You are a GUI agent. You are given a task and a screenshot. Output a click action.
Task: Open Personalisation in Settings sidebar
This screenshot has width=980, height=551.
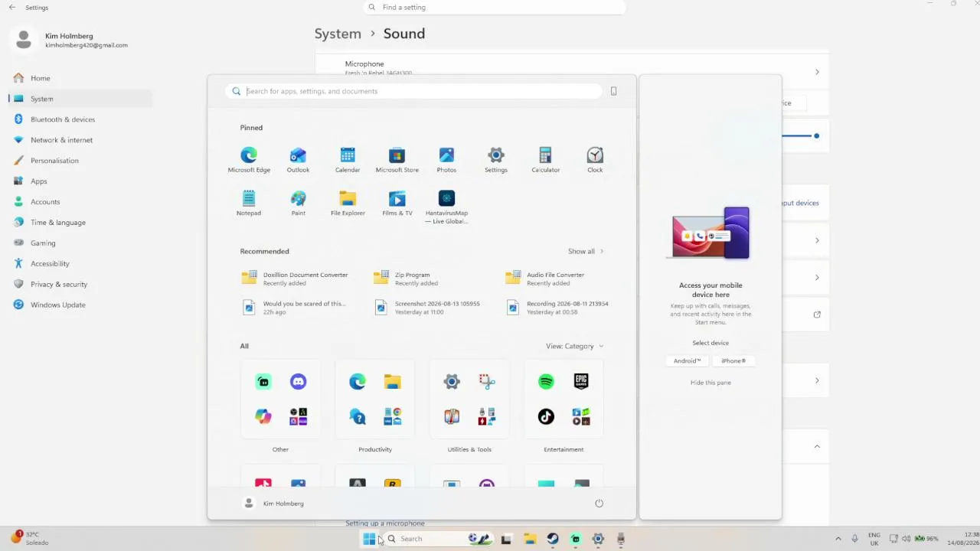pyautogui.click(x=80, y=161)
